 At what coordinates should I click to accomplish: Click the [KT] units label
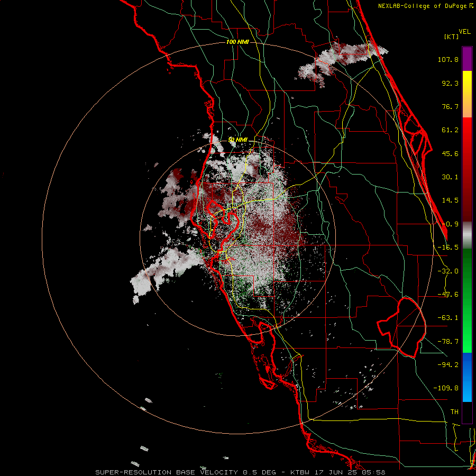click(452, 36)
